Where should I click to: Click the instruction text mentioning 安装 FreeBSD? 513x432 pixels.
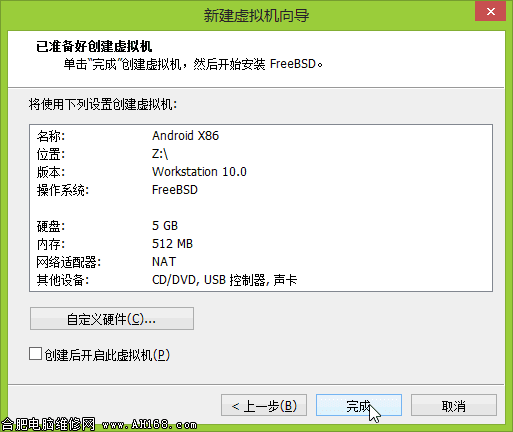(x=193, y=64)
